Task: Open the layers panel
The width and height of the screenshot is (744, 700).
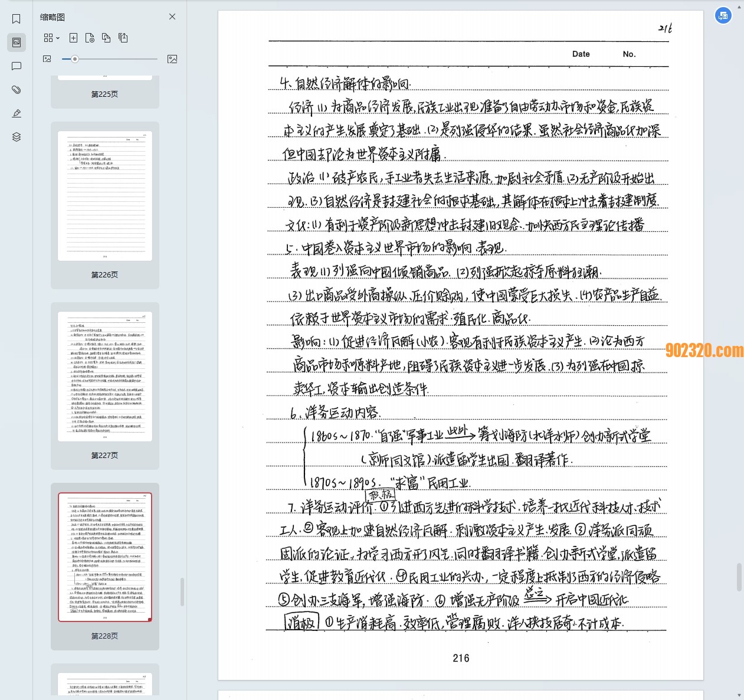Action: 17,137
